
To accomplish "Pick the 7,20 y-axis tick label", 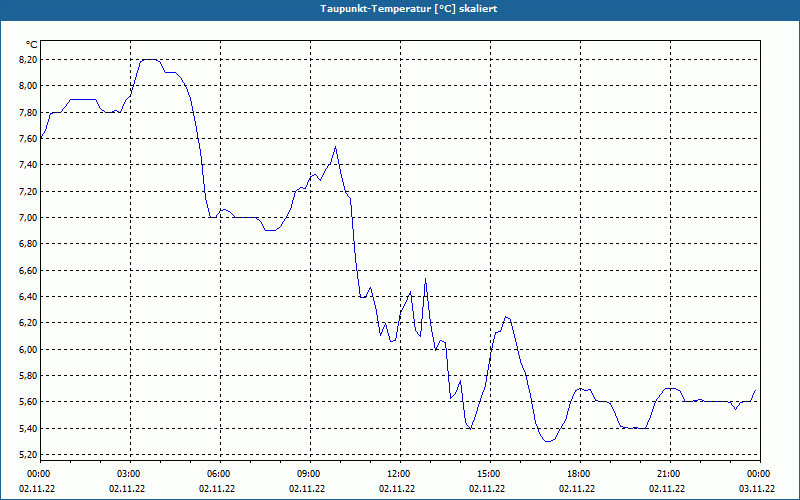I will tap(27, 191).
